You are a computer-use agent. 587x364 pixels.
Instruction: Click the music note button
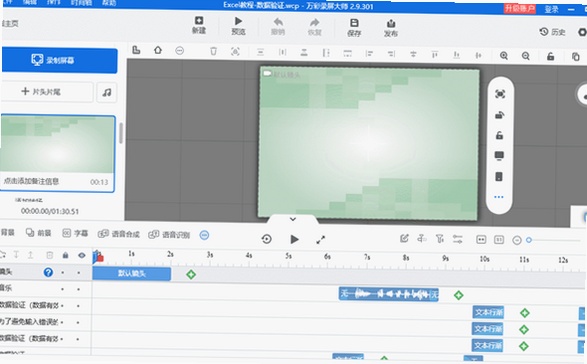tap(107, 92)
